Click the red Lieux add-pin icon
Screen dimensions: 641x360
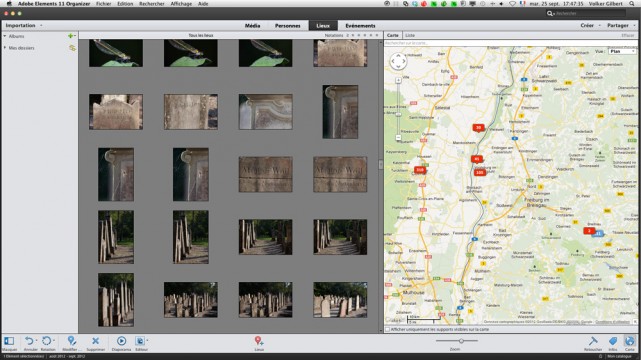(258, 340)
